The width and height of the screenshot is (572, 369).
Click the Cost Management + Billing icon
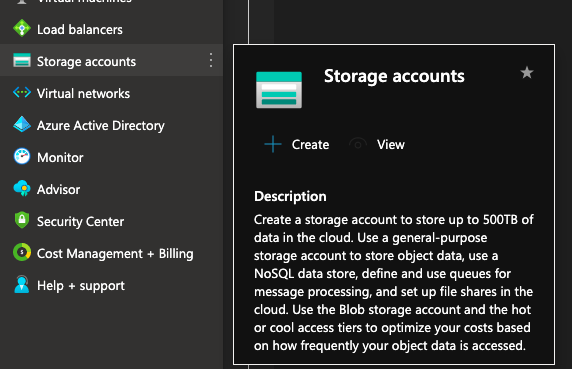[22, 252]
